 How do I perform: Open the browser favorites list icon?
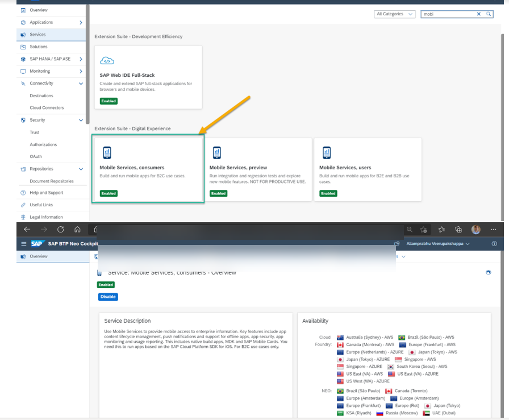pos(441,230)
